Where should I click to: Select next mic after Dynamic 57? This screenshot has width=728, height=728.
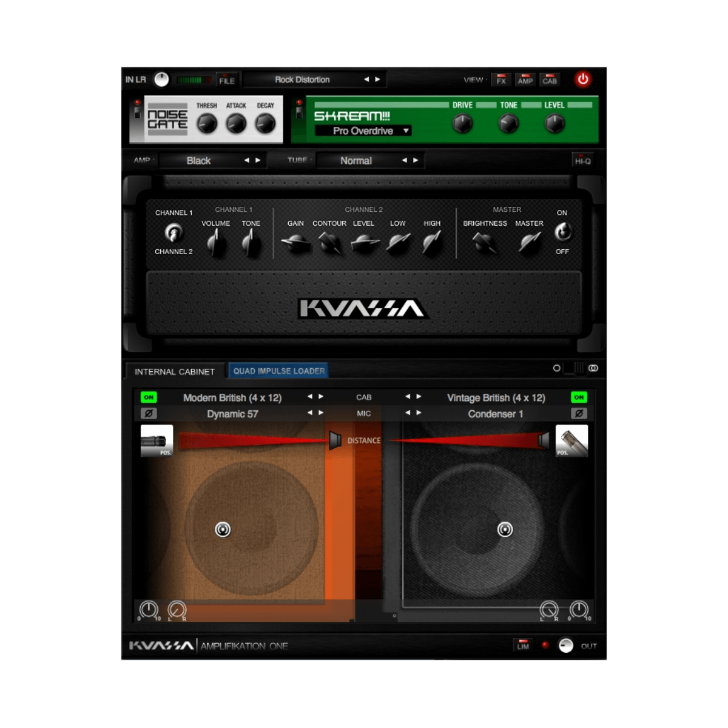(x=321, y=413)
